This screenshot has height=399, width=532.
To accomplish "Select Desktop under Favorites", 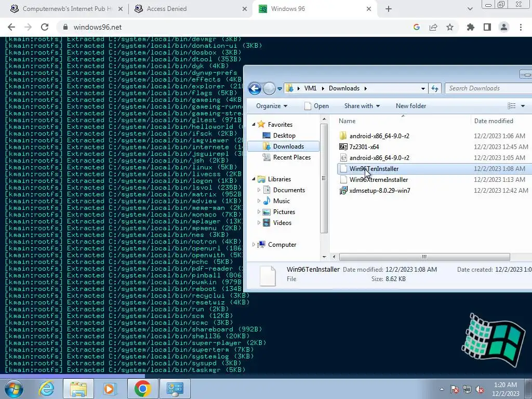I will (x=284, y=136).
